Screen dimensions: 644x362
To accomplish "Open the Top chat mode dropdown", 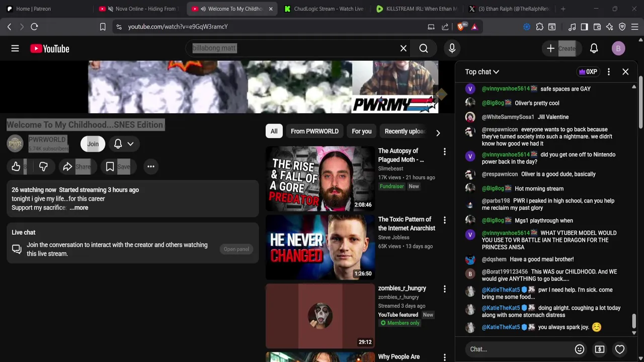I will click(482, 72).
